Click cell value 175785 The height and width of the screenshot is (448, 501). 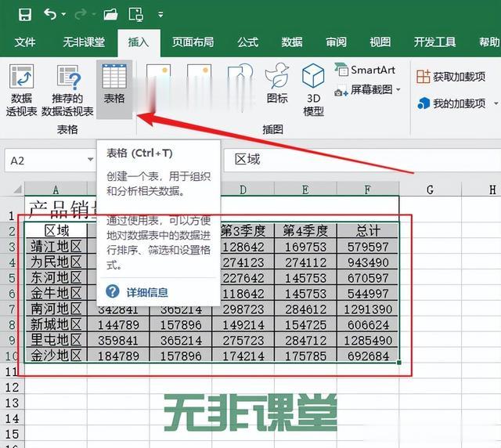point(306,356)
